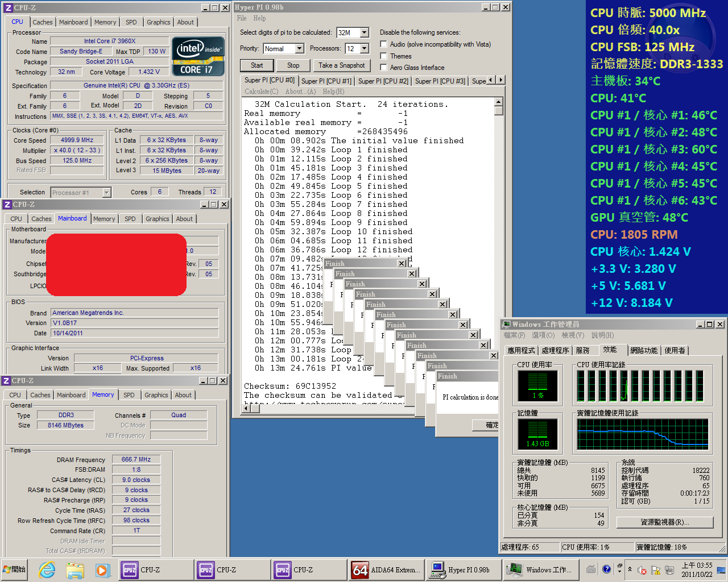Click the CAS# Latency value 9.0 clocks
The width and height of the screenshot is (728, 582).
[x=136, y=480]
